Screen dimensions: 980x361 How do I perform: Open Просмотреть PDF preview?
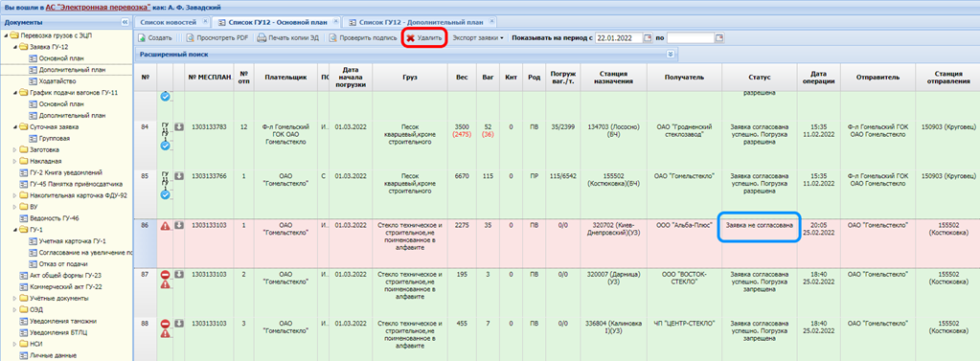click(x=217, y=38)
